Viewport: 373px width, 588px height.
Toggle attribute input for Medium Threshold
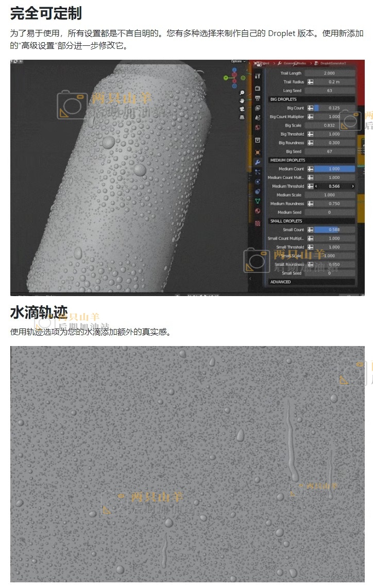click(311, 186)
